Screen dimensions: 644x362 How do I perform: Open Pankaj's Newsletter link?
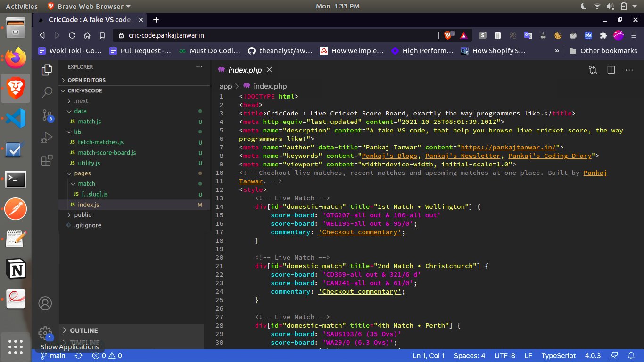462,156
